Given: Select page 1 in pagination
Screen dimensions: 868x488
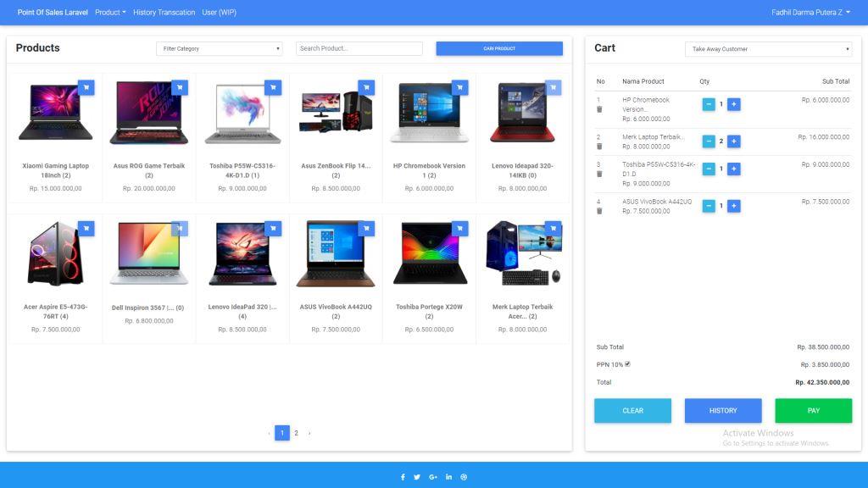Looking at the screenshot, I should [282, 433].
